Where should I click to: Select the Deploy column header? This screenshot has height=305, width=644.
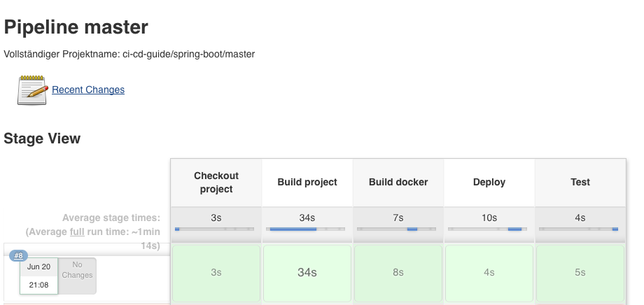489,182
